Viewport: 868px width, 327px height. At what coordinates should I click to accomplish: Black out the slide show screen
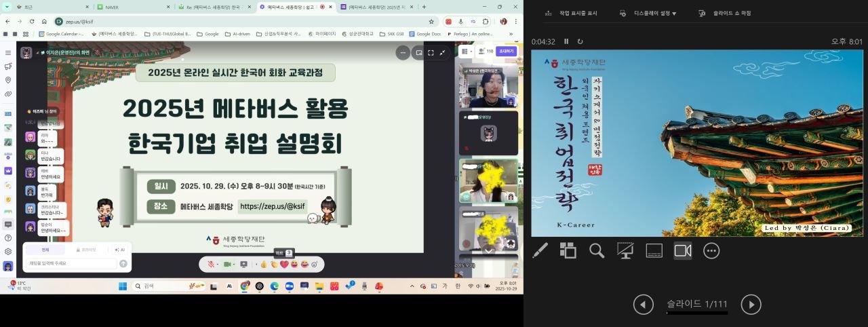625,251
